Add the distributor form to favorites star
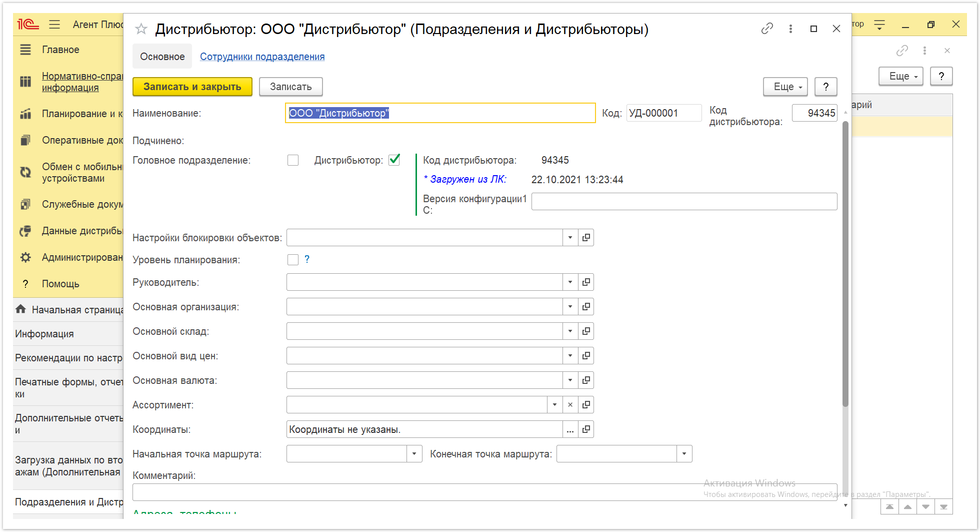 (x=141, y=29)
